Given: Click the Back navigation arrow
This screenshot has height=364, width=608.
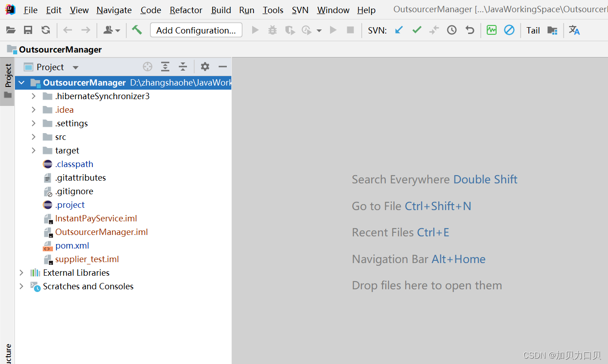Looking at the screenshot, I should [68, 30].
